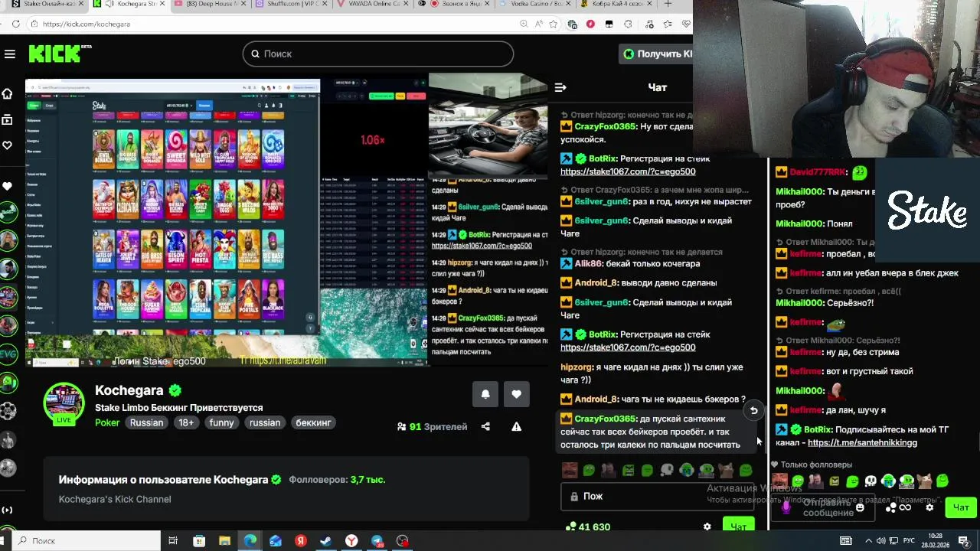Focus the Поиск search field on Kick
The height and width of the screenshot is (551, 980).
tap(378, 54)
